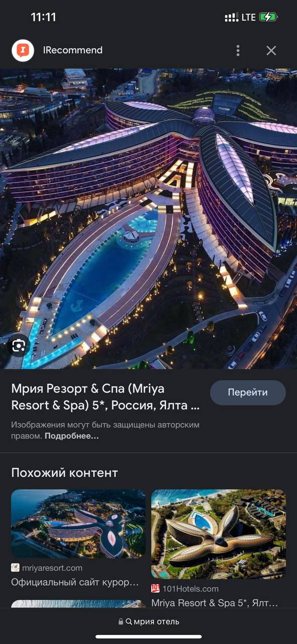This screenshot has width=297, height=644.
Task: Tap the IRecommend site logo icon
Action: [x=23, y=50]
